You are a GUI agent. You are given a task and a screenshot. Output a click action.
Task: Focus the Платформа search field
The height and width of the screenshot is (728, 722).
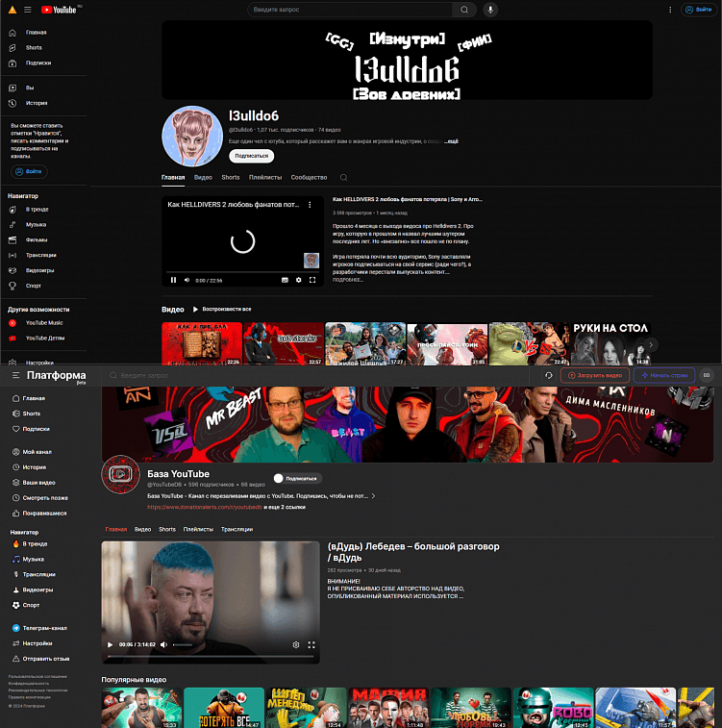coord(320,375)
